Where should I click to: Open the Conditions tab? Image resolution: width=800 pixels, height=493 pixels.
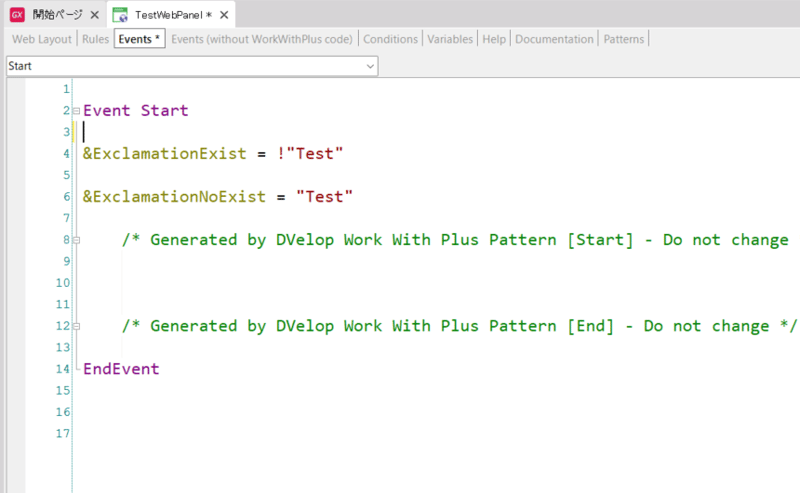[x=390, y=39]
